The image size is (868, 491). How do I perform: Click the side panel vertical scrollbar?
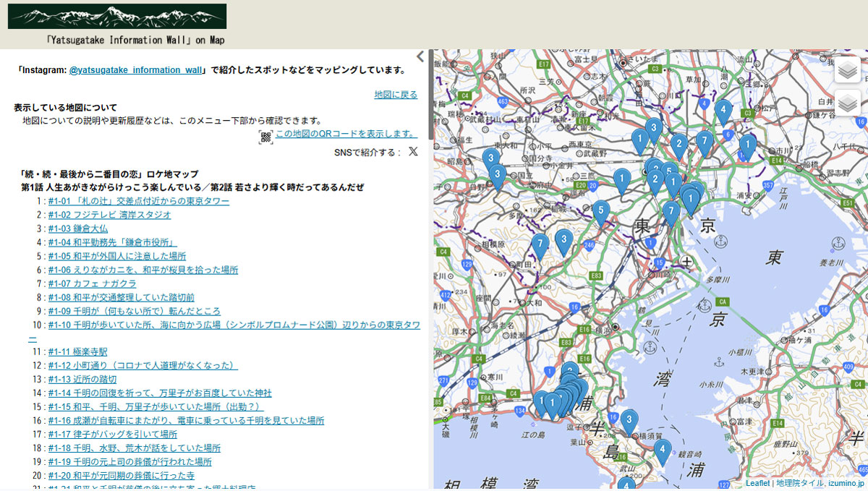431,94
